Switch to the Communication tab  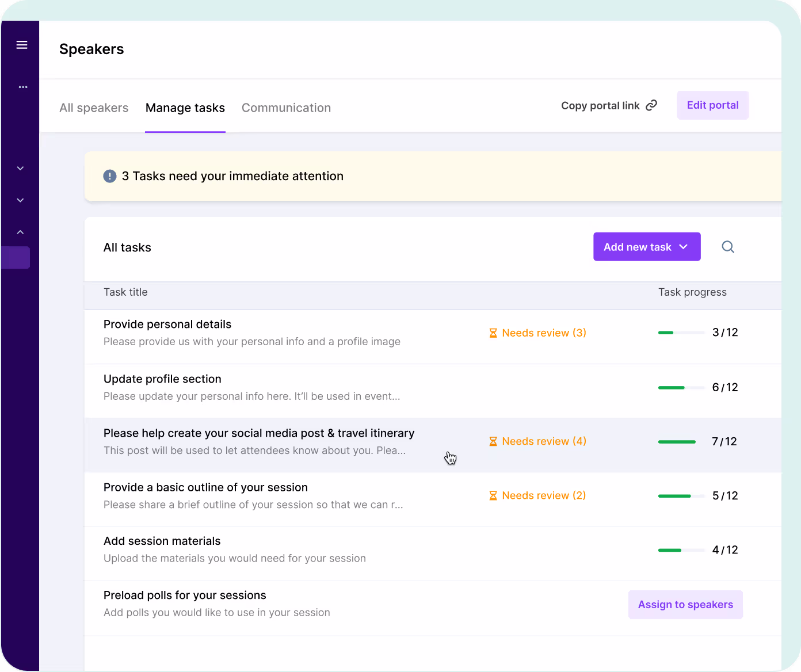click(286, 108)
